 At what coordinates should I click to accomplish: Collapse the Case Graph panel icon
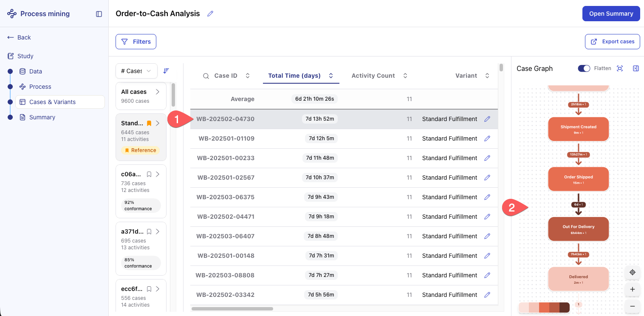pos(636,68)
